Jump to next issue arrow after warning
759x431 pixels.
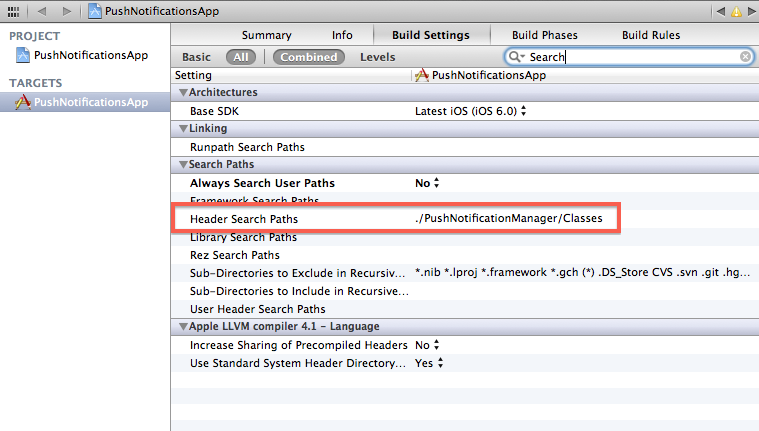point(752,11)
